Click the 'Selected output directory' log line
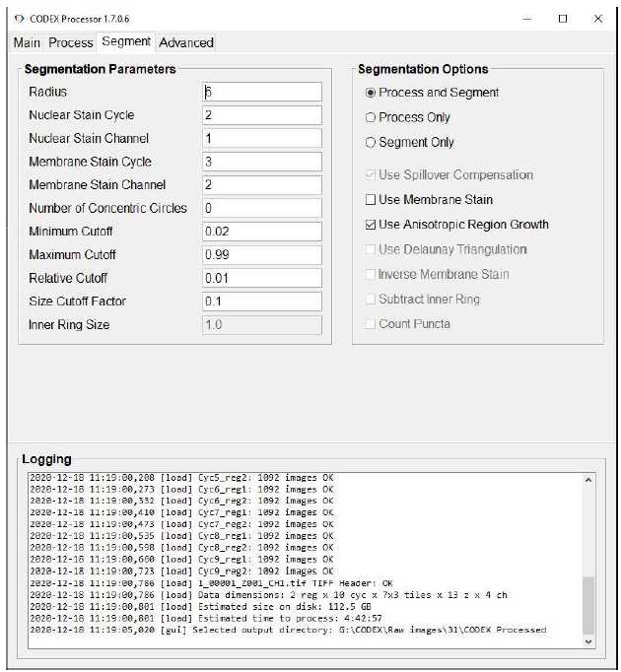 [288, 630]
